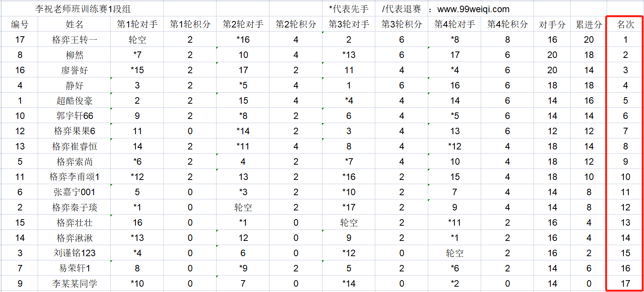Click the 累进分 column header
Viewport: 644px width, 292px height.
[x=589, y=24]
